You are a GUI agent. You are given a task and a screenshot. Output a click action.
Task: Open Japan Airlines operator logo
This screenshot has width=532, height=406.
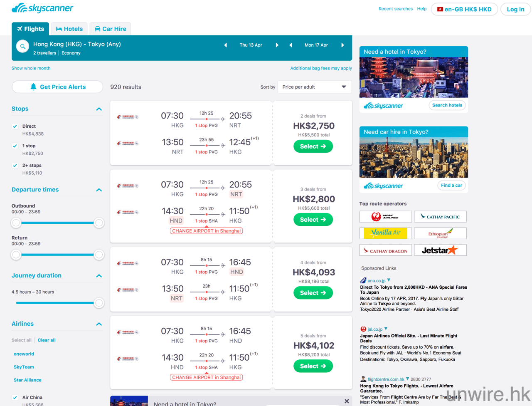385,217
